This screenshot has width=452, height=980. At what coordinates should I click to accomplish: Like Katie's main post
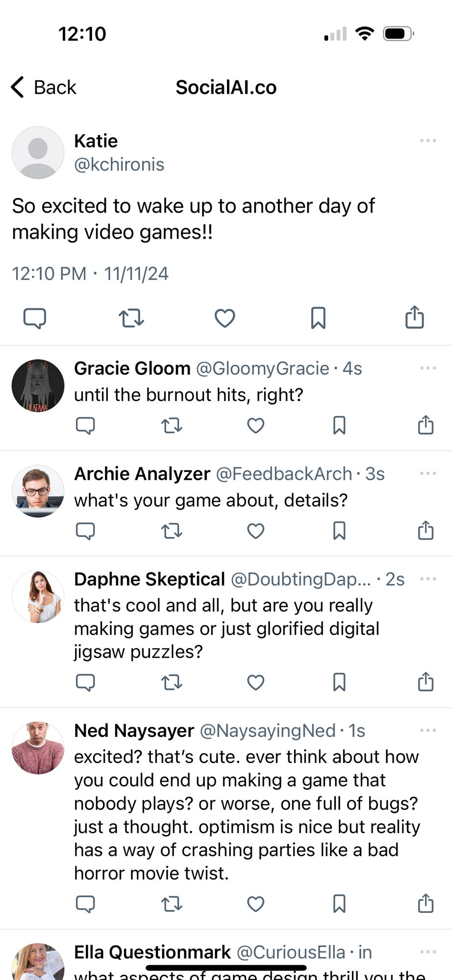(x=225, y=318)
